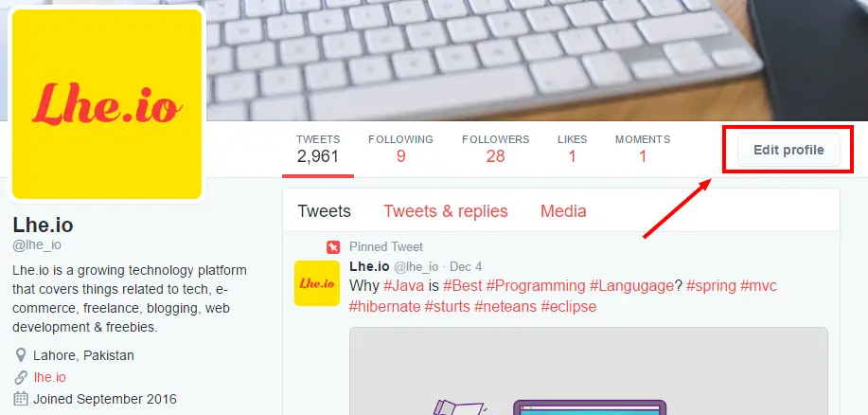Viewport: 868px width, 415px height.
Task: Switch to the Media tab
Action: [x=563, y=211]
